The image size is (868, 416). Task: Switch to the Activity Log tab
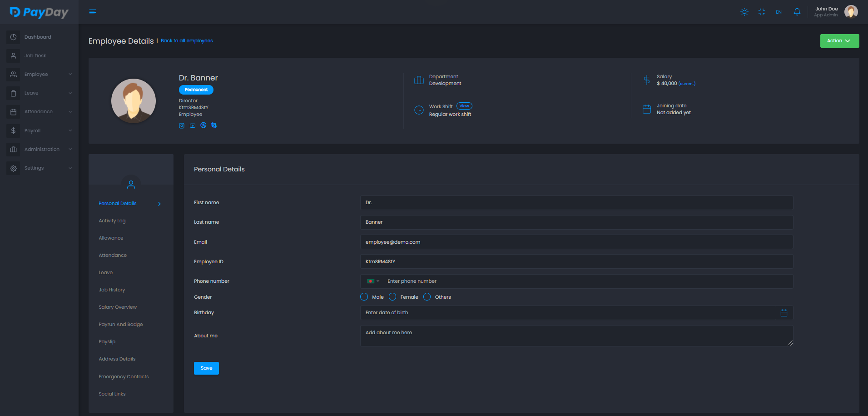click(x=112, y=221)
